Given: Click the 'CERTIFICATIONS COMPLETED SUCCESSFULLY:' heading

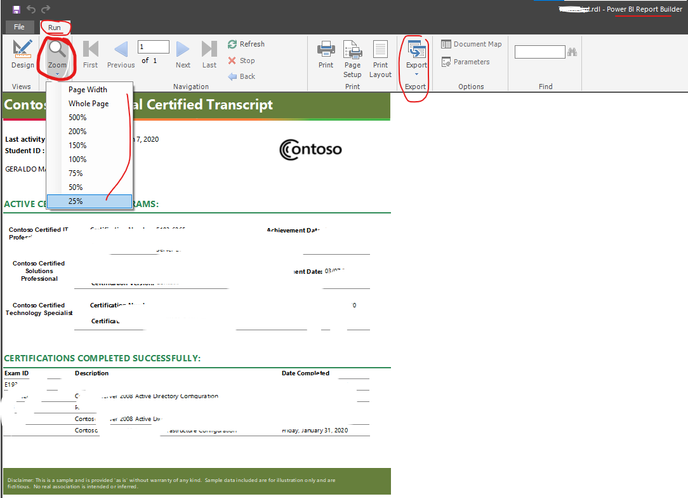Looking at the screenshot, I should 102,358.
